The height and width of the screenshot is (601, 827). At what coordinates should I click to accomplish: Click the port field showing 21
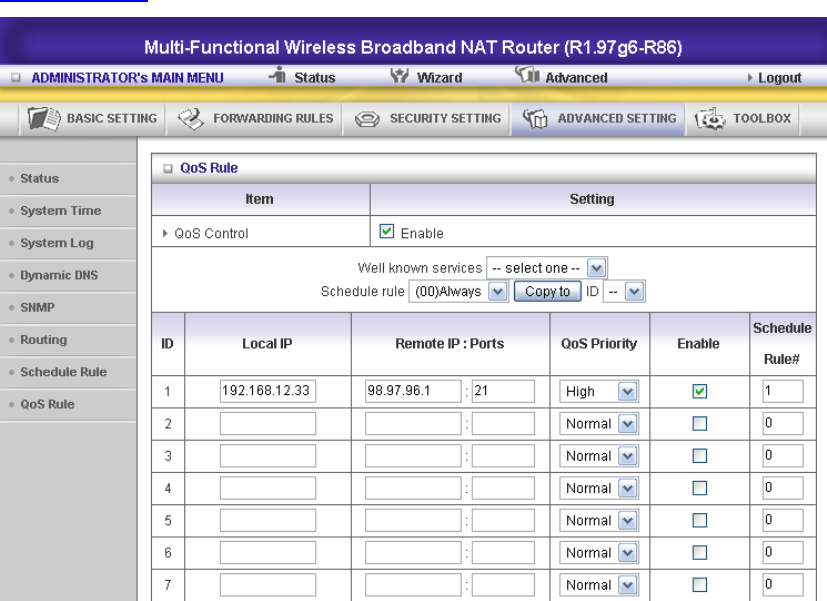pos(503,391)
